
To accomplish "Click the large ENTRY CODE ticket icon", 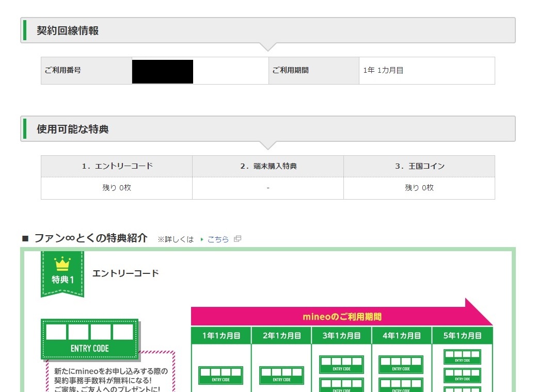I will pos(90,339).
